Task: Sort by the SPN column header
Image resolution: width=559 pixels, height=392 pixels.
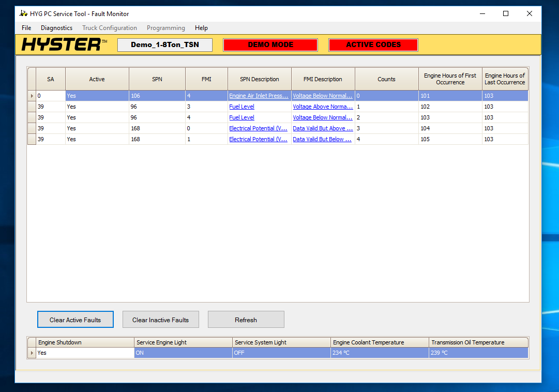Action: pos(157,79)
